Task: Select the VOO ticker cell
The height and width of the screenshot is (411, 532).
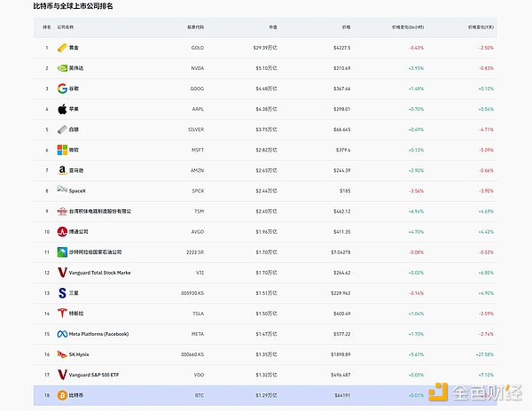Action: (199, 375)
